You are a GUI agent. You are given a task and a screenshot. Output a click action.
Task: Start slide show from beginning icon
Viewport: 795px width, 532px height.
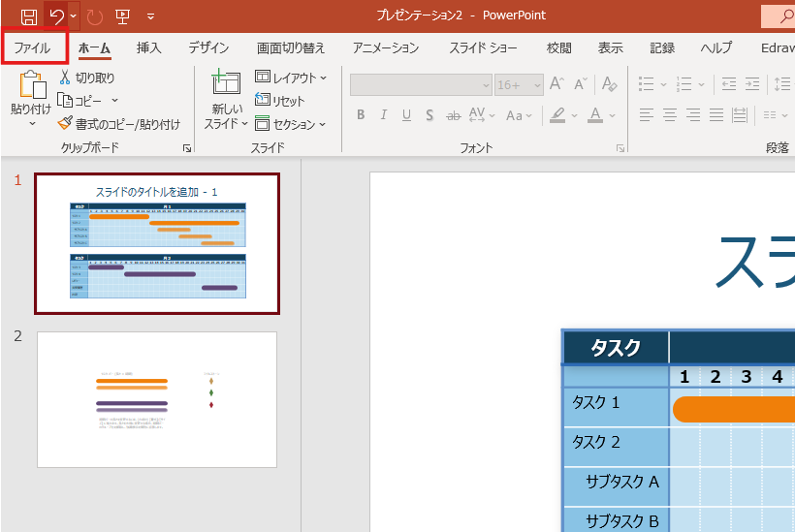coord(122,16)
